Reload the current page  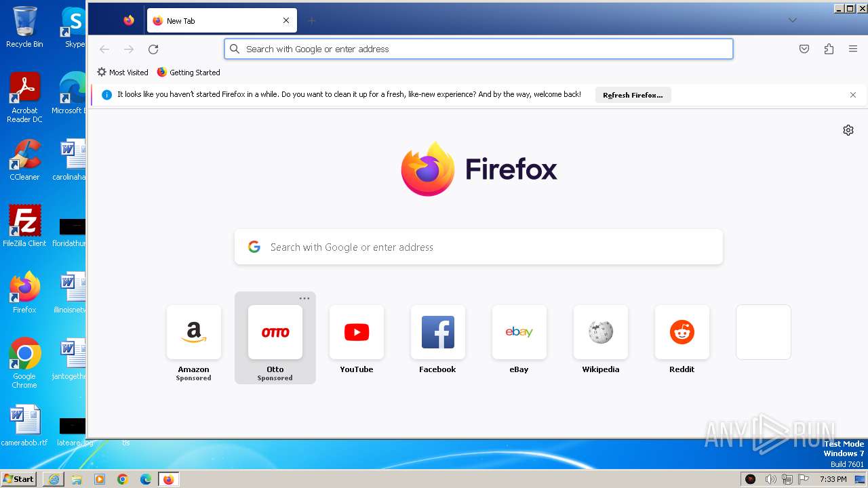click(x=153, y=49)
